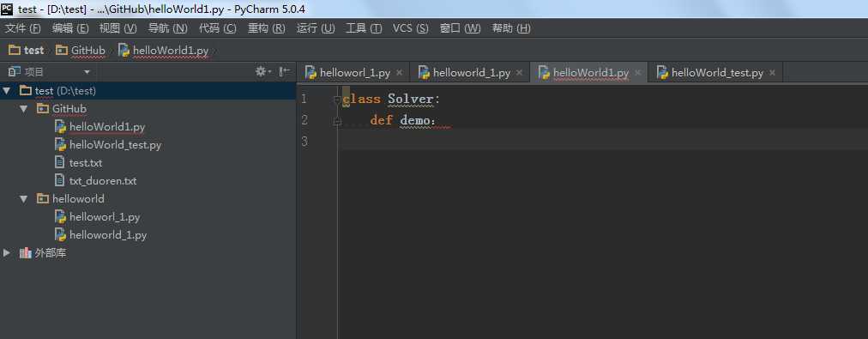Open the 文件 (F) menu
868x339 pixels.
coord(22,28)
